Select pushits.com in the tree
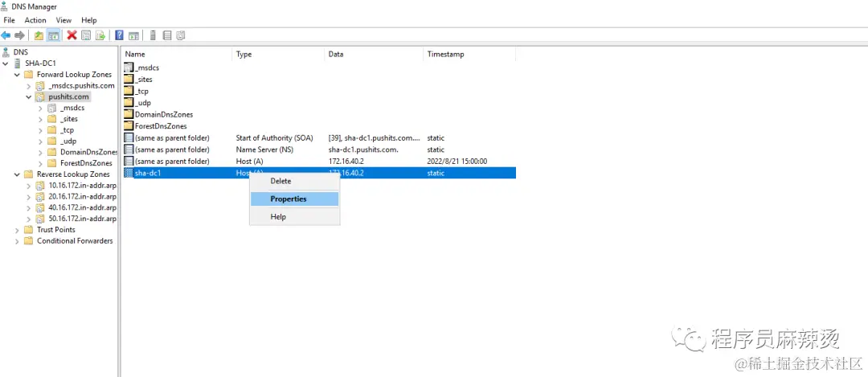The width and height of the screenshot is (868, 377). point(68,97)
